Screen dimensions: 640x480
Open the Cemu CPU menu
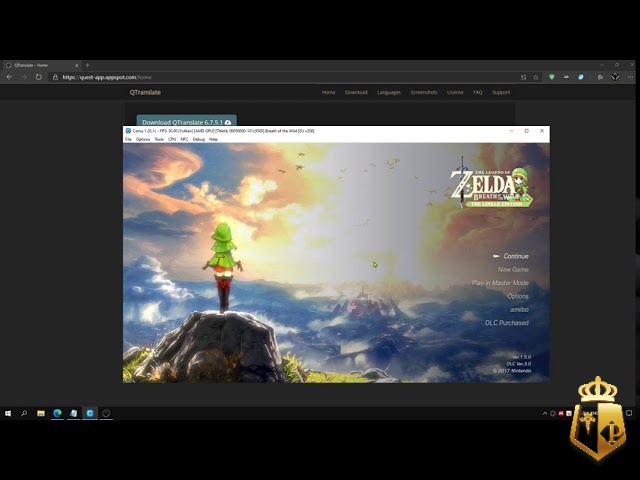click(172, 139)
